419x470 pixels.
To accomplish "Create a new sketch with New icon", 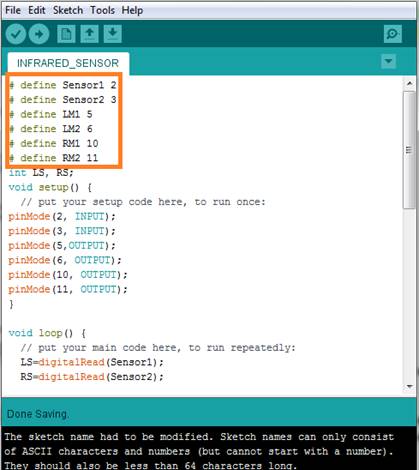I will pos(66,34).
